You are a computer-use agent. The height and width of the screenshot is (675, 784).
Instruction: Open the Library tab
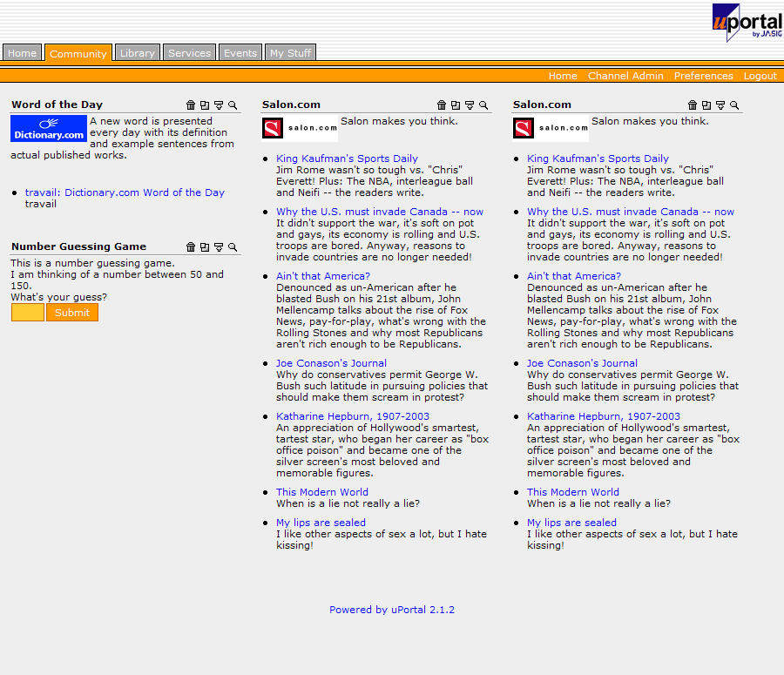click(138, 52)
